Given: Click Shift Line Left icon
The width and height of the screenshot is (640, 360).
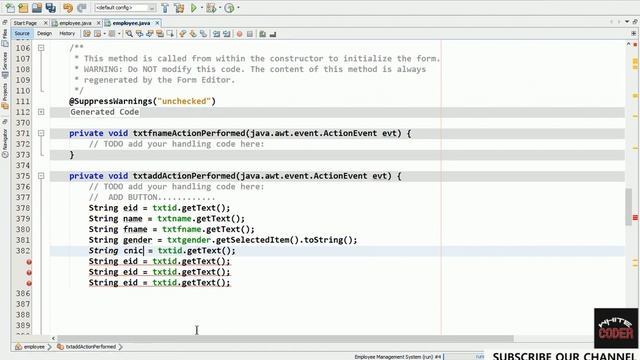Looking at the screenshot, I should 216,34.
